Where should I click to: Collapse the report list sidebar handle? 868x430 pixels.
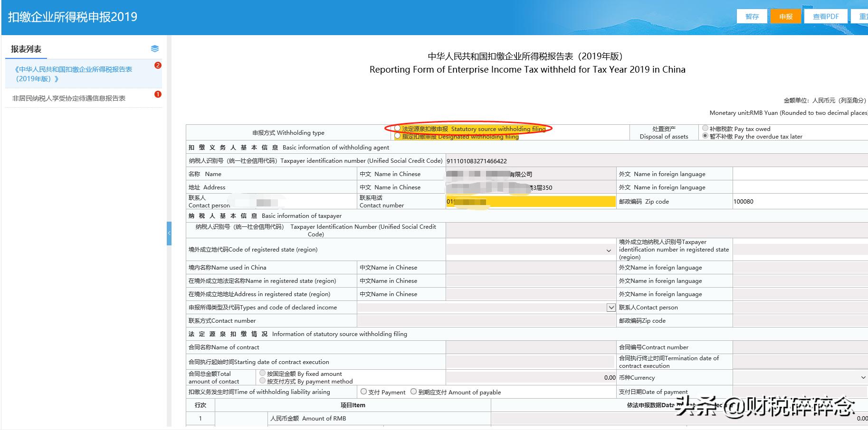[169, 234]
